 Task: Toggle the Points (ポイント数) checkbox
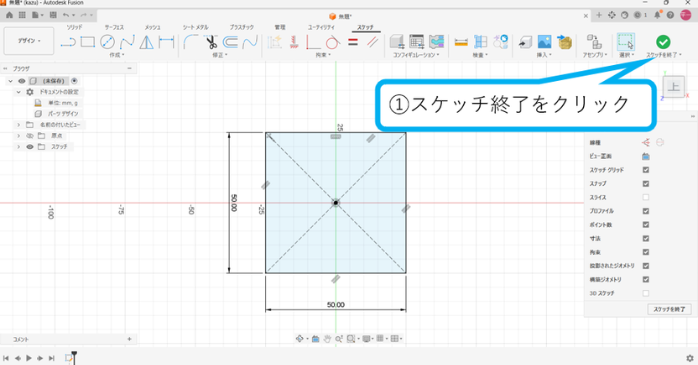click(x=645, y=225)
